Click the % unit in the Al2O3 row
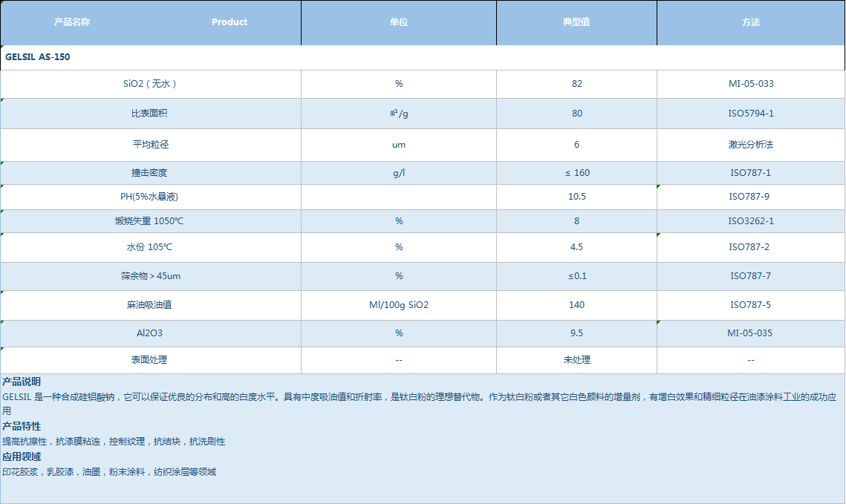This screenshot has height=504, width=846. [399, 333]
